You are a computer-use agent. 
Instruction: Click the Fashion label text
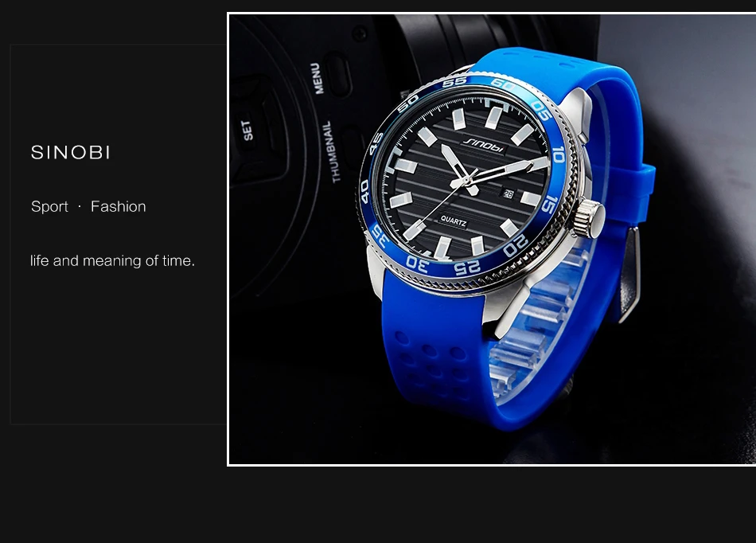pyautogui.click(x=118, y=206)
